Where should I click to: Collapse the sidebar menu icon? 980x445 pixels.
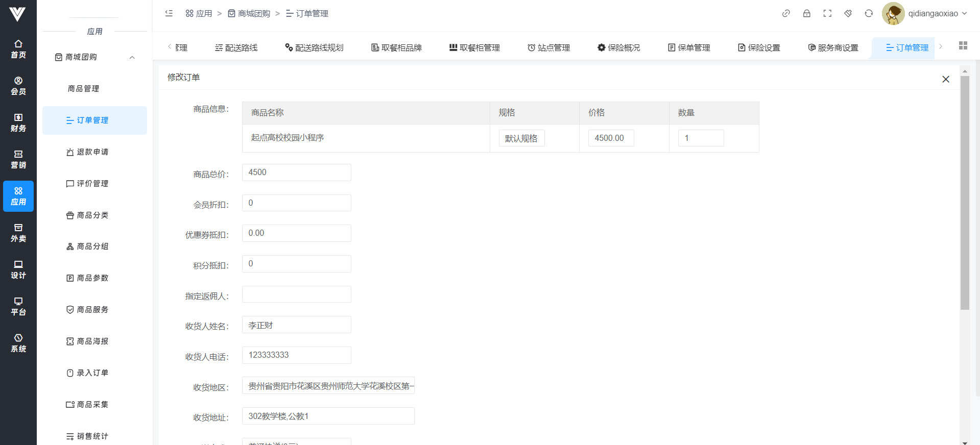point(169,13)
